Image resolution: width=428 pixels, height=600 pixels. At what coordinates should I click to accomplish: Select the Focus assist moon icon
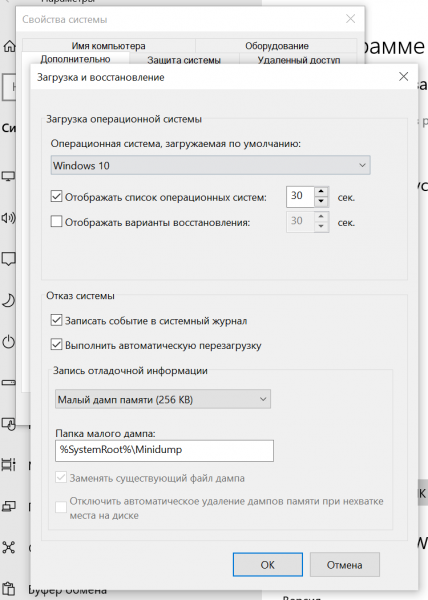tap(8, 301)
